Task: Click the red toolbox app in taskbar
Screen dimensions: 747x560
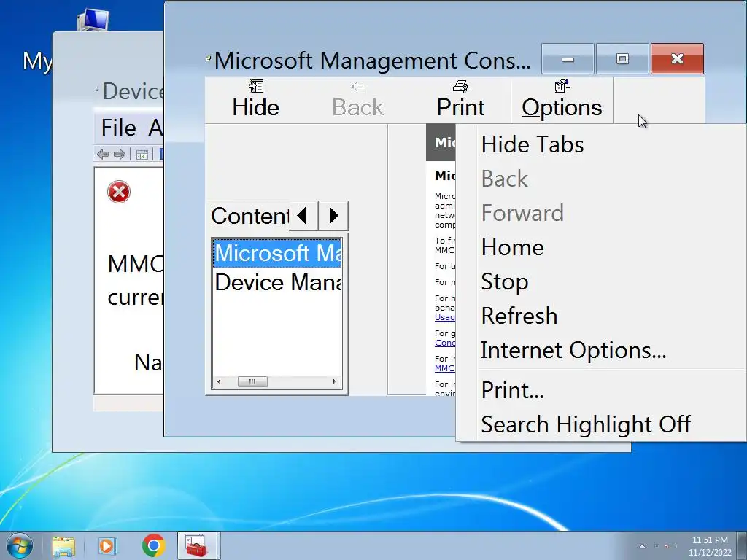Action: click(x=197, y=545)
